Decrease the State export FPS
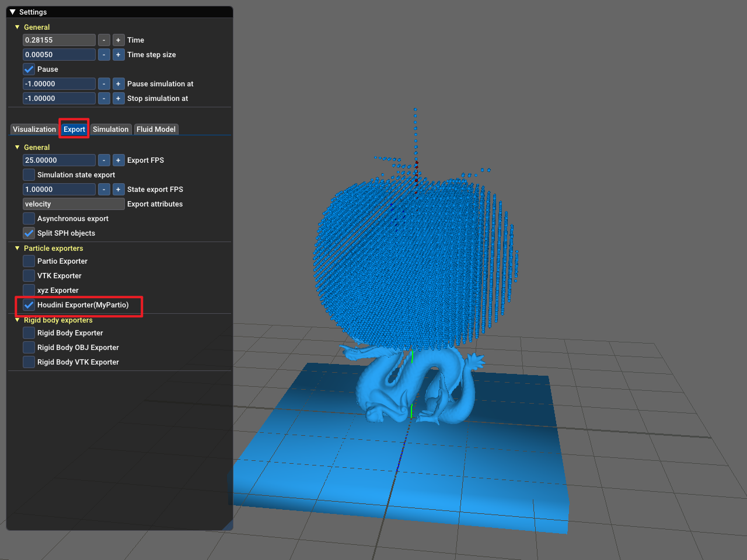 pyautogui.click(x=104, y=190)
